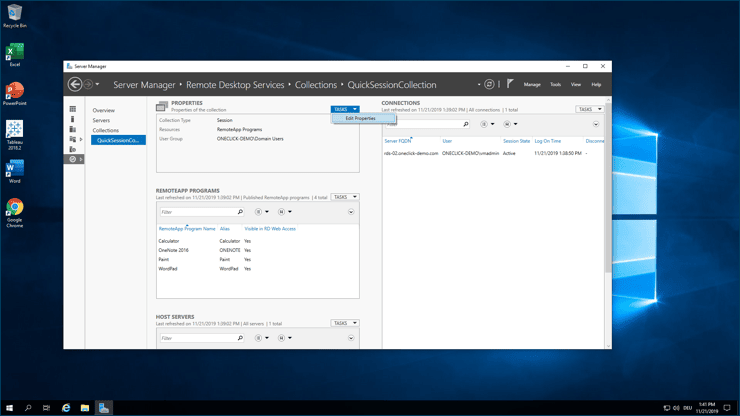Open Collections in the navigation pane
Screen dimensions: 740x416
tap(106, 130)
